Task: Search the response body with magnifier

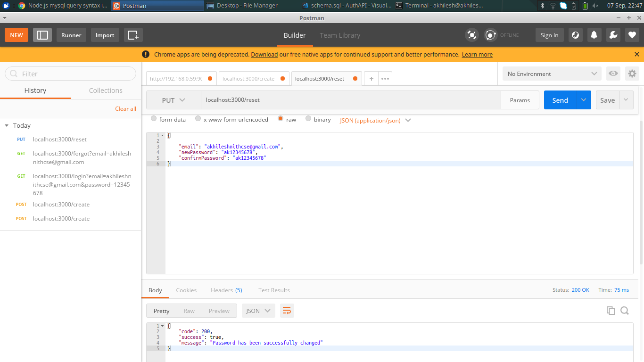Action: click(625, 311)
